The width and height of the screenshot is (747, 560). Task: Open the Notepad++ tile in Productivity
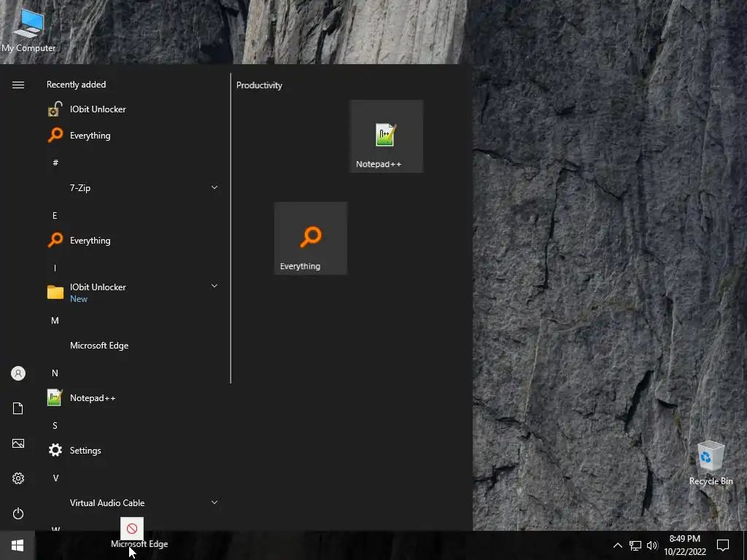(x=386, y=136)
